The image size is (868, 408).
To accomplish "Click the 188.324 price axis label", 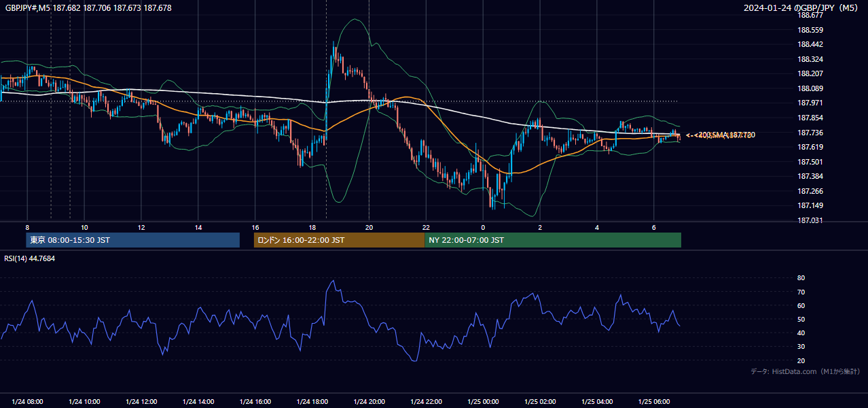I will [810, 59].
